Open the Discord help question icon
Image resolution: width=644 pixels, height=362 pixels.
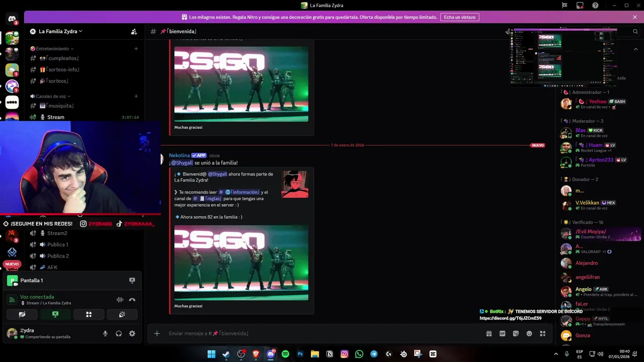[595, 6]
